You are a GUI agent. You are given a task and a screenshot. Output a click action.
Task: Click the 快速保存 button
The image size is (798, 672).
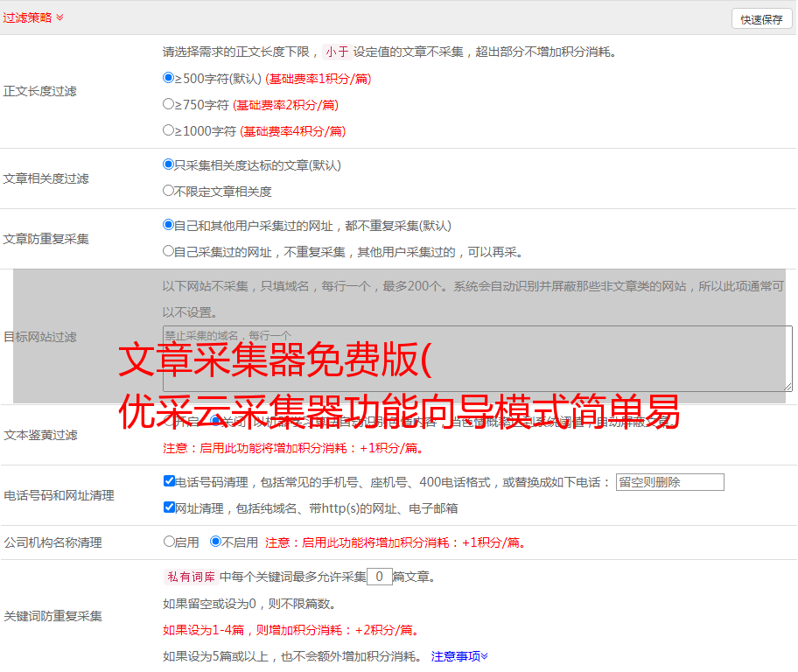[761, 19]
